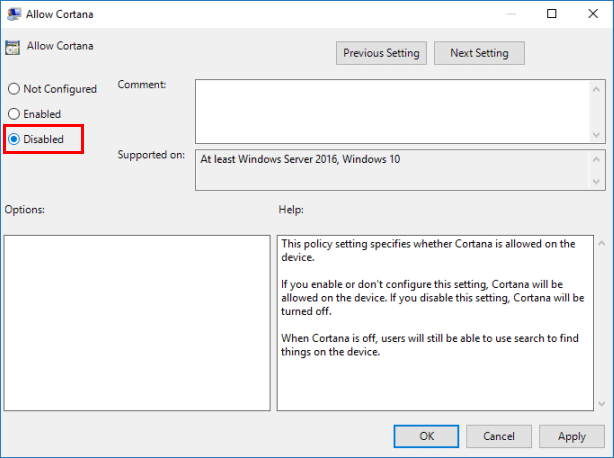Click the Allow Cortana policy setting icon

pyautogui.click(x=13, y=47)
